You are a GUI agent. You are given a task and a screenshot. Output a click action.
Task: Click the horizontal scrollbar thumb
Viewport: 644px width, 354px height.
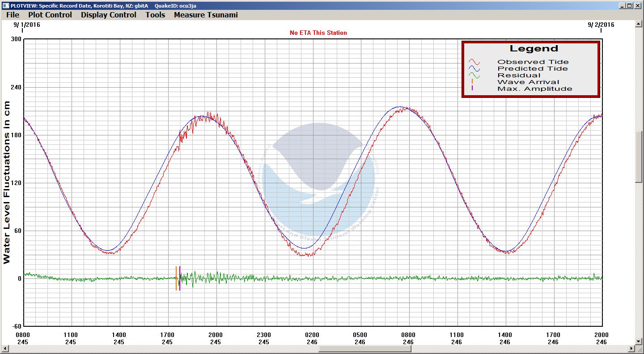[364, 349]
